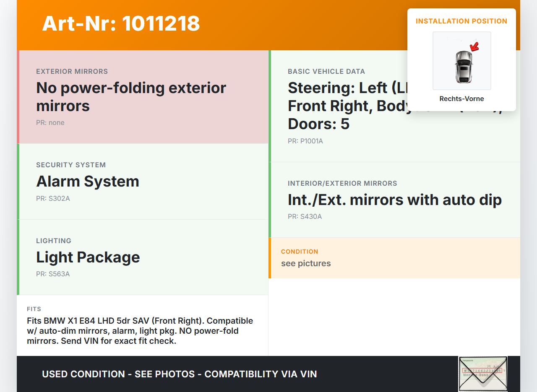This screenshot has height=392, width=537.
Task: Click the "see pictures" condition text
Action: tap(306, 264)
